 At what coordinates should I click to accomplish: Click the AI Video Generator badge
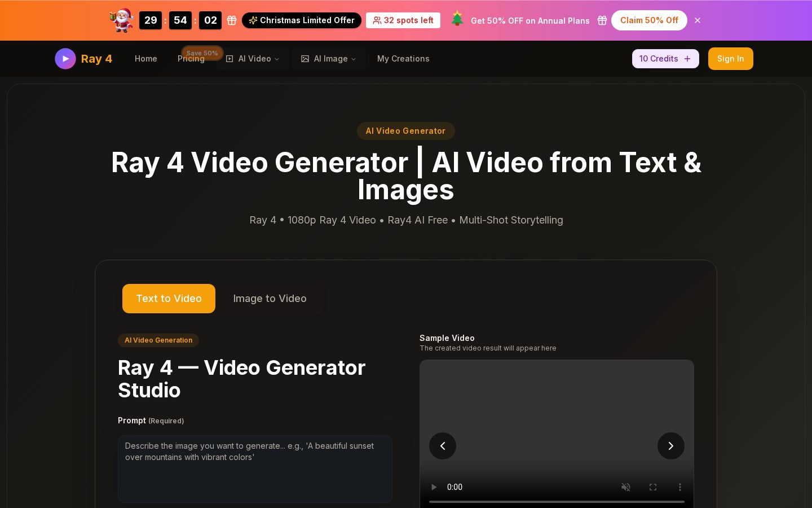405,131
